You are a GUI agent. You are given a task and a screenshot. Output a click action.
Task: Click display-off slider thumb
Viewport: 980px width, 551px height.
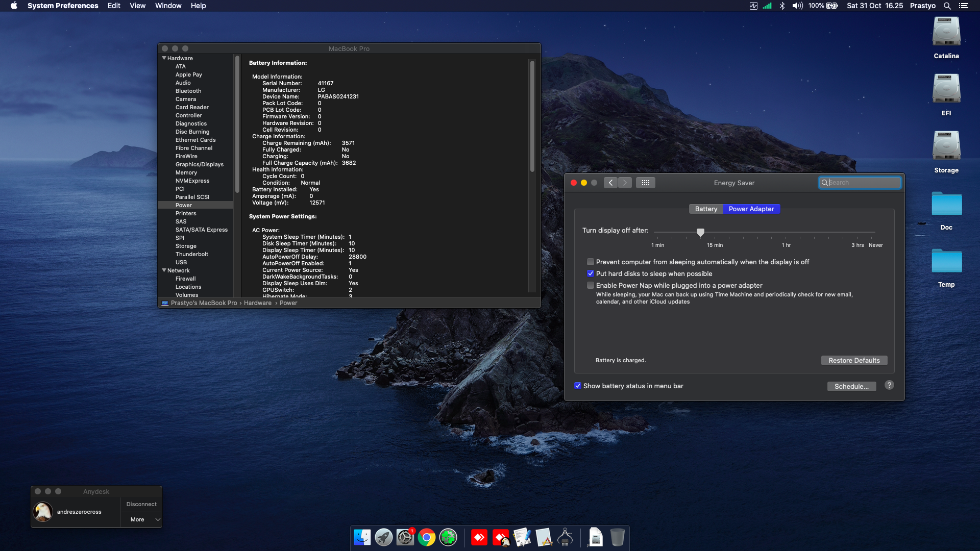tap(700, 233)
